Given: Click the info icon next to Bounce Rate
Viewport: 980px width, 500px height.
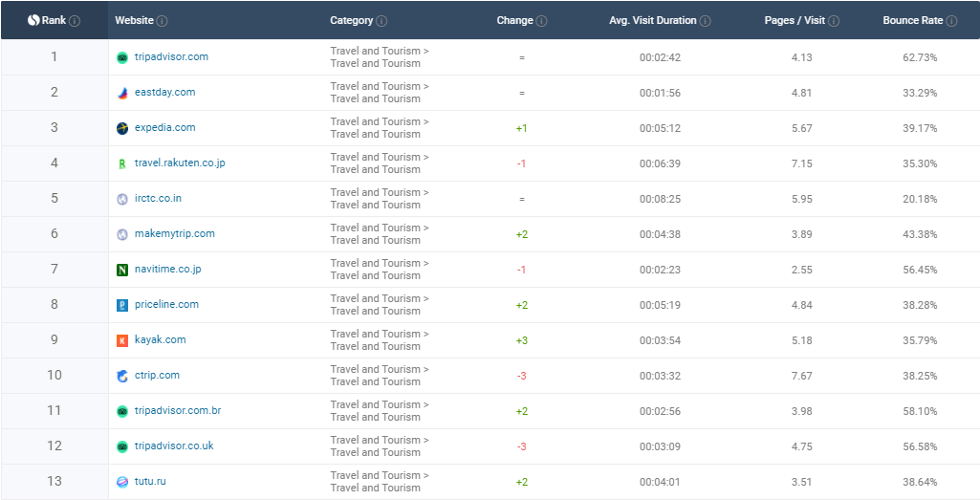Looking at the screenshot, I should point(952,21).
